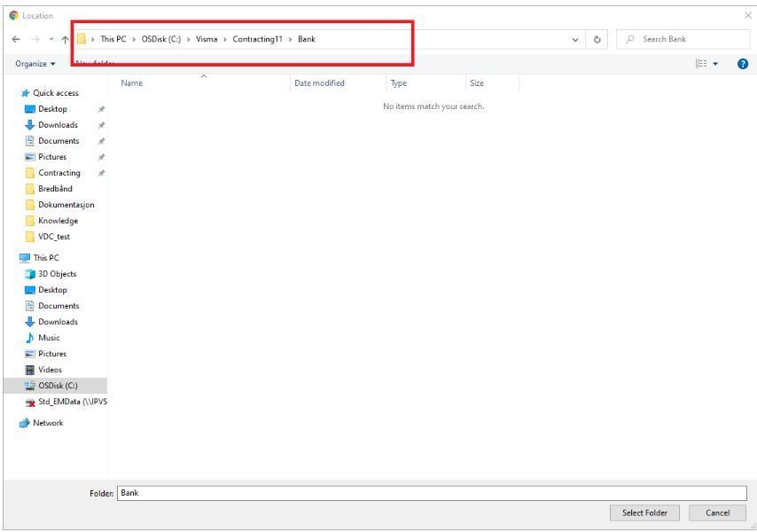Go back with the left arrow button
This screenshot has height=532, width=757.
click(16, 39)
